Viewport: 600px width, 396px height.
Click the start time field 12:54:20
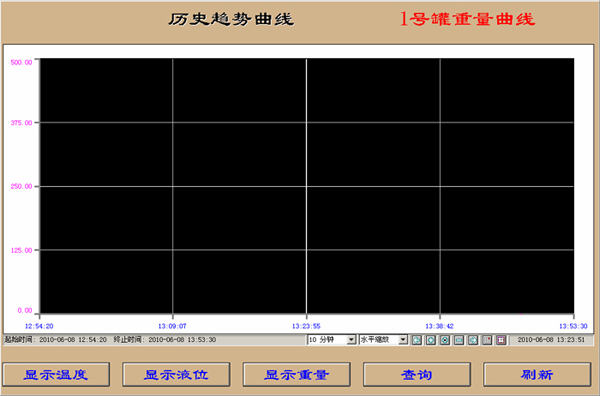pyautogui.click(x=73, y=340)
